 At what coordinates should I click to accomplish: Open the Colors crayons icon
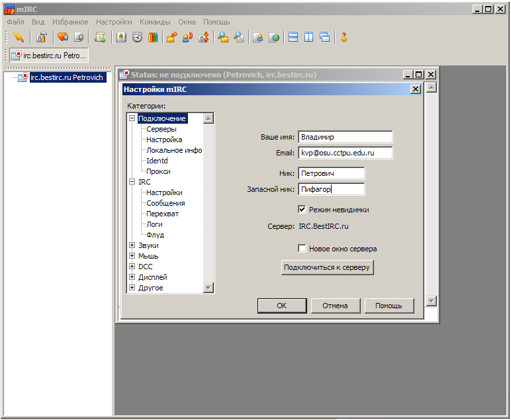[153, 37]
